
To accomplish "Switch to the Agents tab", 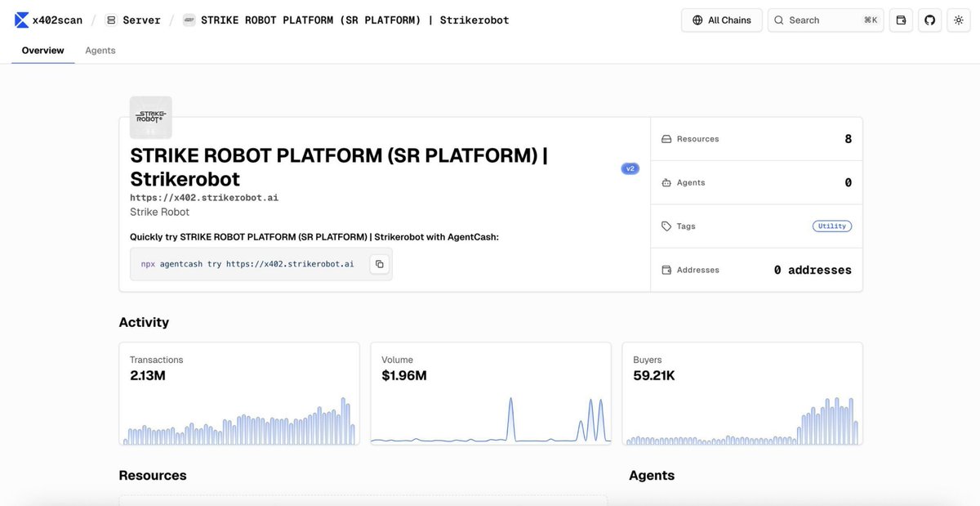I will coord(100,50).
